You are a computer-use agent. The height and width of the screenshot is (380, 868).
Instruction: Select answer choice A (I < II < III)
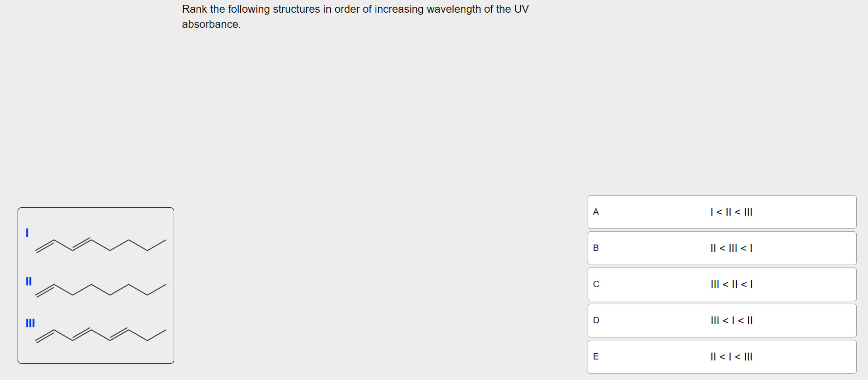coord(722,212)
